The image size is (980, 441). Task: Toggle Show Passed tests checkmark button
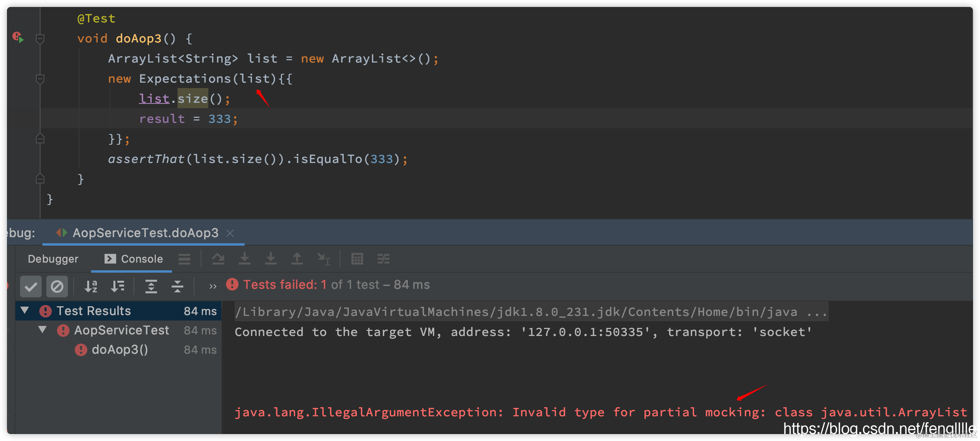tap(31, 286)
